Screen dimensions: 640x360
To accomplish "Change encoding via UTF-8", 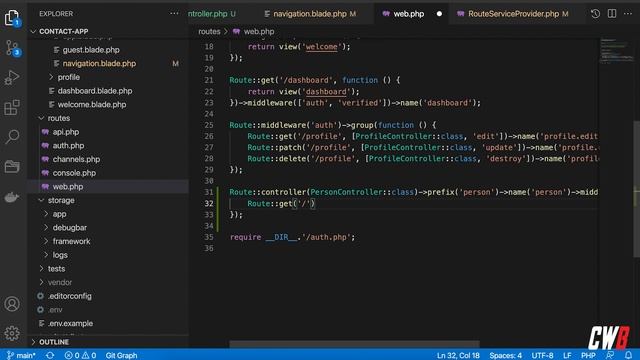I will click(542, 355).
